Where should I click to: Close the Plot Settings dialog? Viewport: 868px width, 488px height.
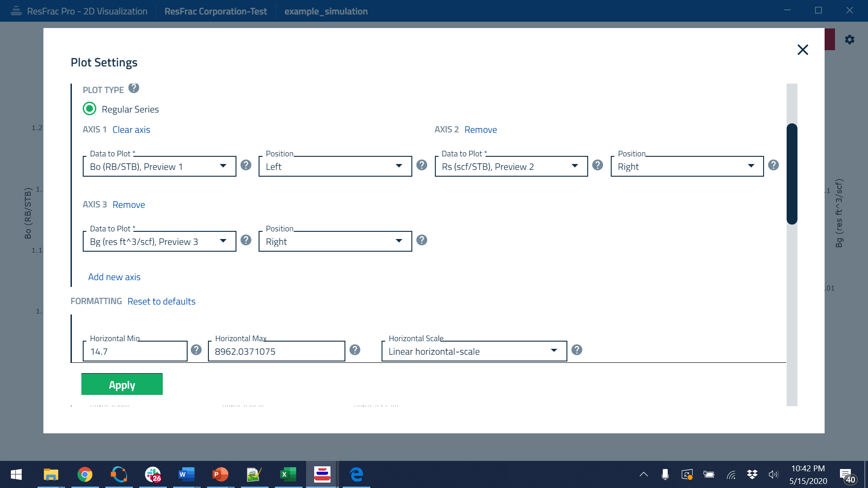coord(802,50)
